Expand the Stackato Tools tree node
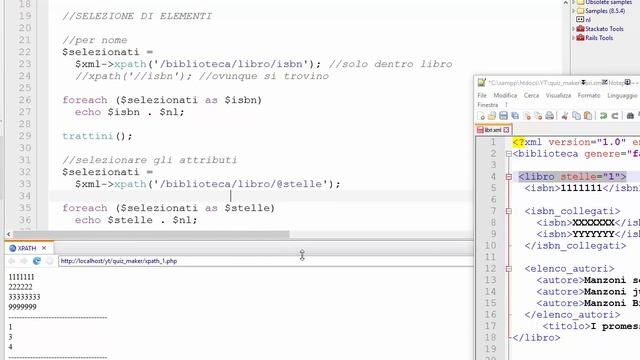Viewport: 640px width, 360px height. coord(573,29)
